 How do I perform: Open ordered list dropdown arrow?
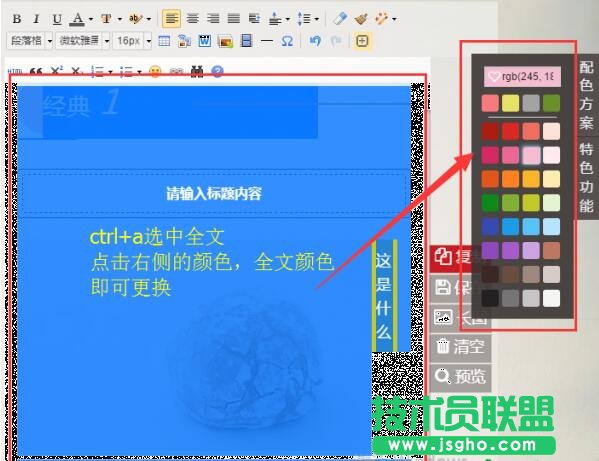110,71
